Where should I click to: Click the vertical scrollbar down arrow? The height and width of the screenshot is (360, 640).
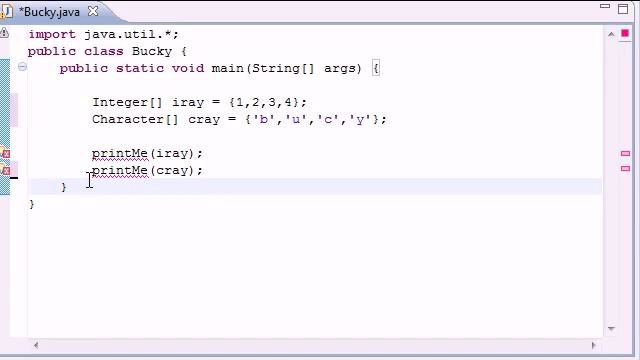coord(611,329)
